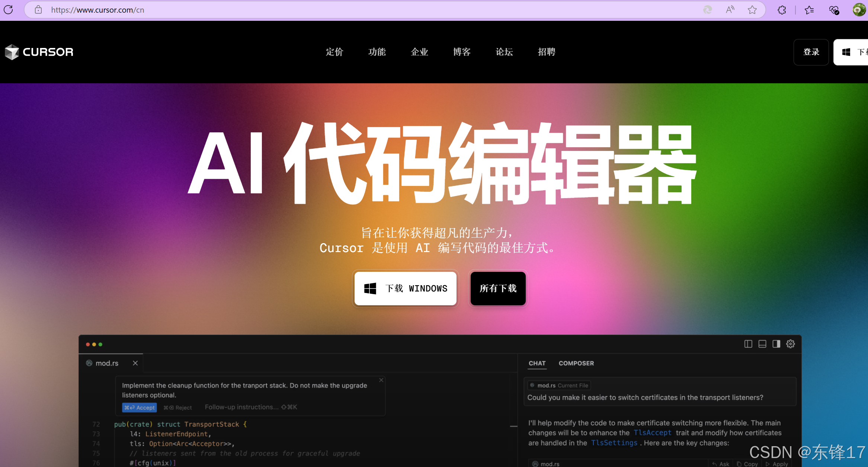Open the 博客 nav menu item

[462, 52]
